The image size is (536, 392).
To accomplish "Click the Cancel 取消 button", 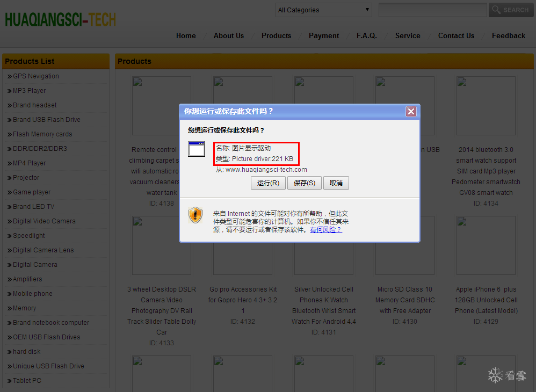I will 336,183.
